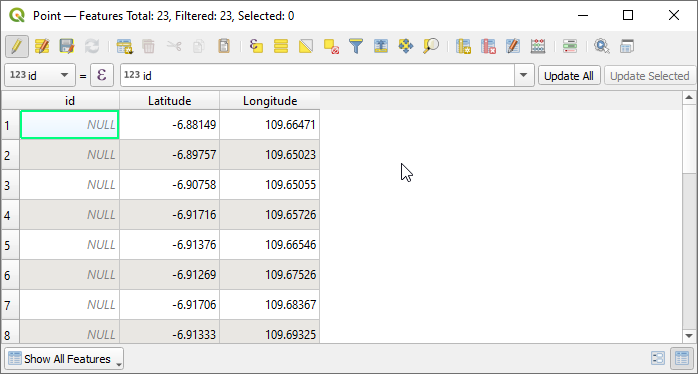Viewport: 698px width, 374px height.
Task: Click longitude cell 109.65023
Action: pyautogui.click(x=269, y=155)
